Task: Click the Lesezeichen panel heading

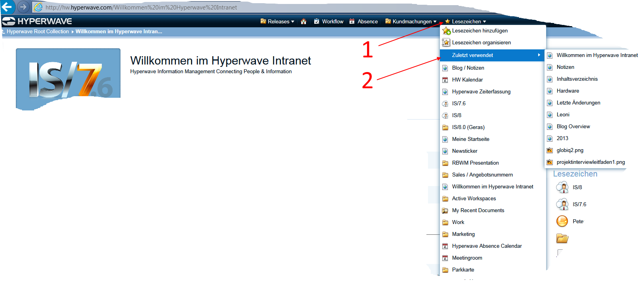Action: tap(575, 174)
